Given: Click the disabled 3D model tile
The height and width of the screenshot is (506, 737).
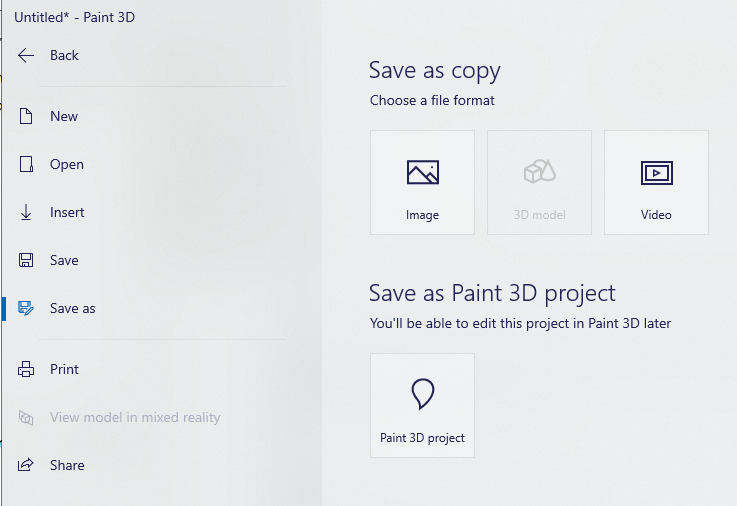Looking at the screenshot, I should pos(539,182).
